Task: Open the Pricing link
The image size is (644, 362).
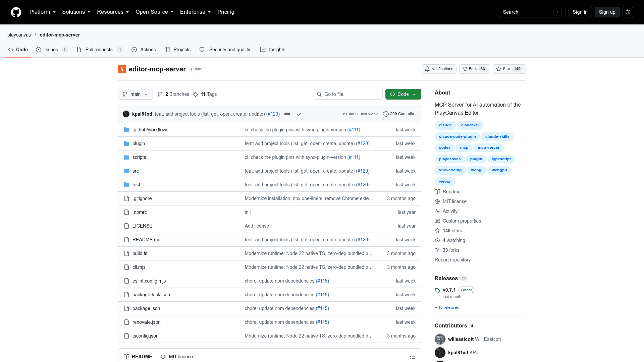Action: pyautogui.click(x=226, y=12)
